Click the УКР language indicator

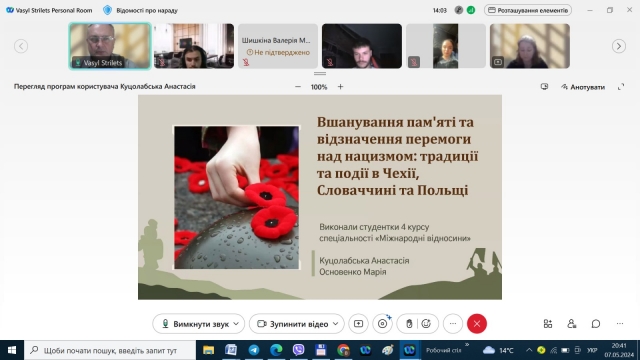(x=592, y=350)
